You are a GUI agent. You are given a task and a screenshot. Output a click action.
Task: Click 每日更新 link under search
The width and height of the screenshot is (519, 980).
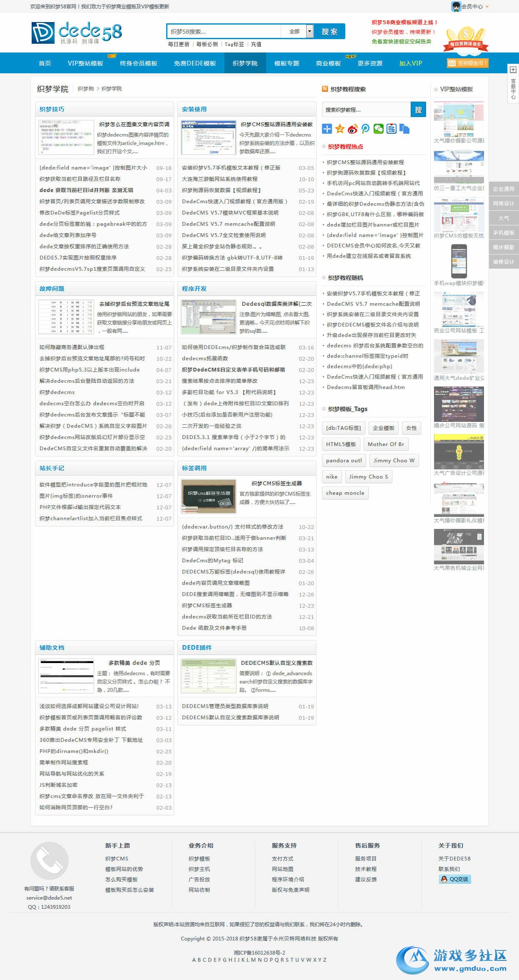(179, 44)
